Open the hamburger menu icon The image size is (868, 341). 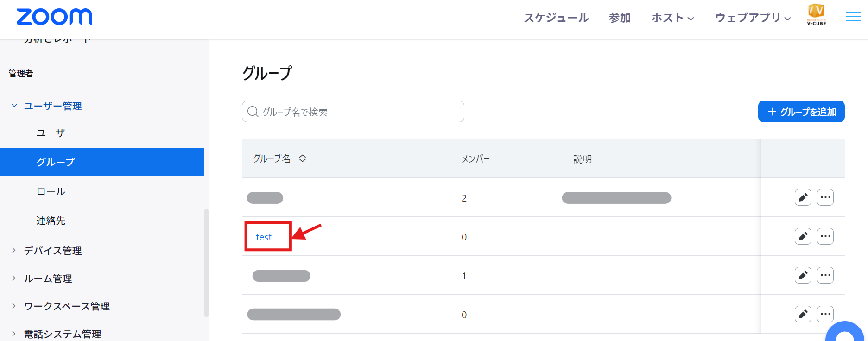[853, 17]
